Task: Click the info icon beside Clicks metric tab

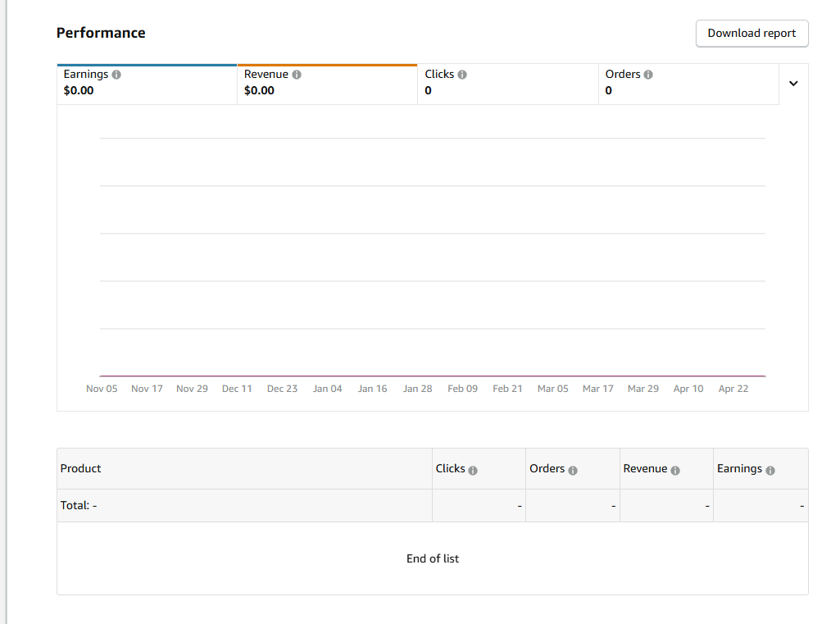Action: click(x=462, y=75)
